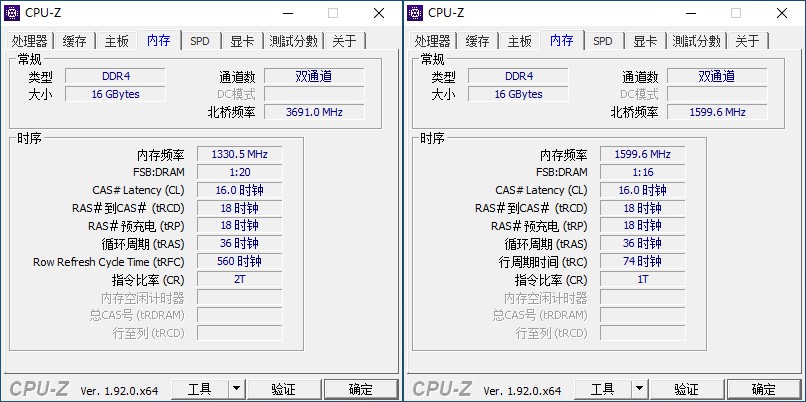Click 16.0 时钟 CL value in right window

tap(643, 190)
